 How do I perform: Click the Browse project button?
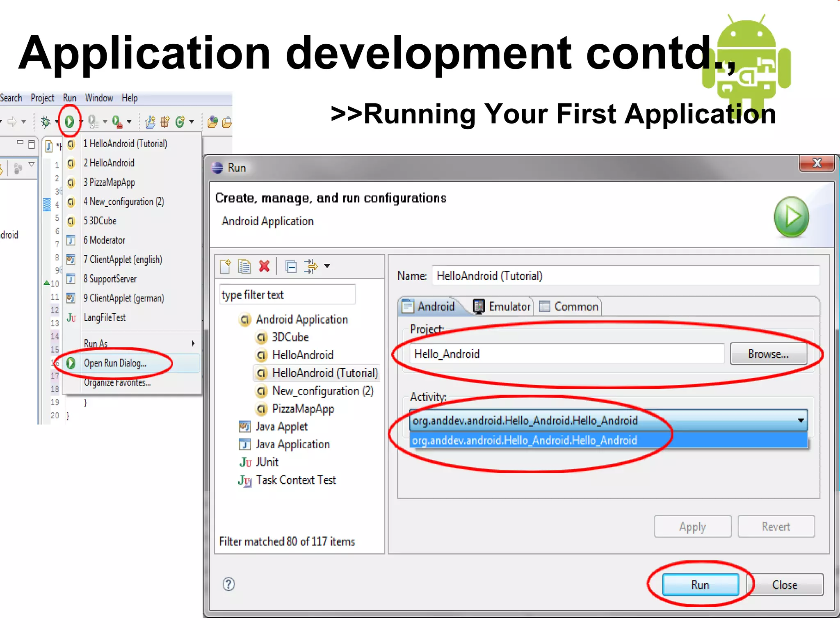click(x=768, y=354)
